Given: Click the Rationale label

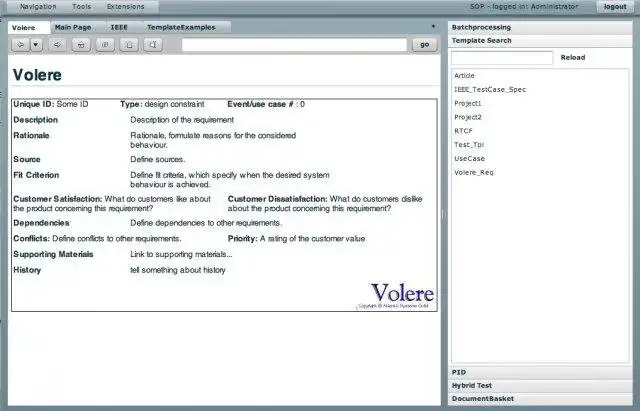Looking at the screenshot, I should [x=31, y=136].
